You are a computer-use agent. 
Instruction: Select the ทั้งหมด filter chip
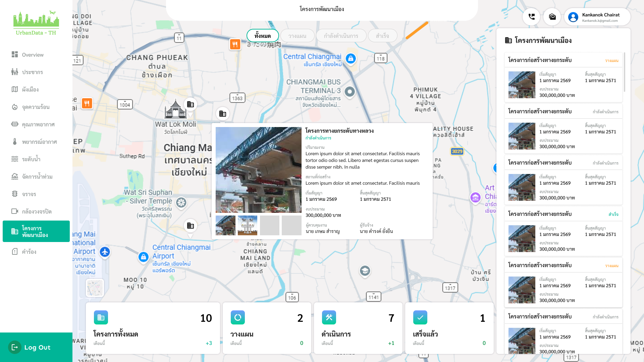click(x=263, y=36)
